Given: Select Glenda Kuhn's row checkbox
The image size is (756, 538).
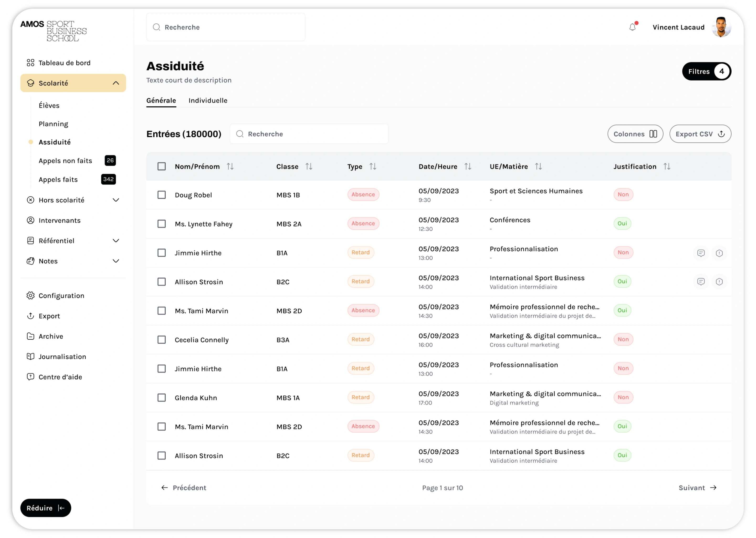Looking at the screenshot, I should point(161,397).
